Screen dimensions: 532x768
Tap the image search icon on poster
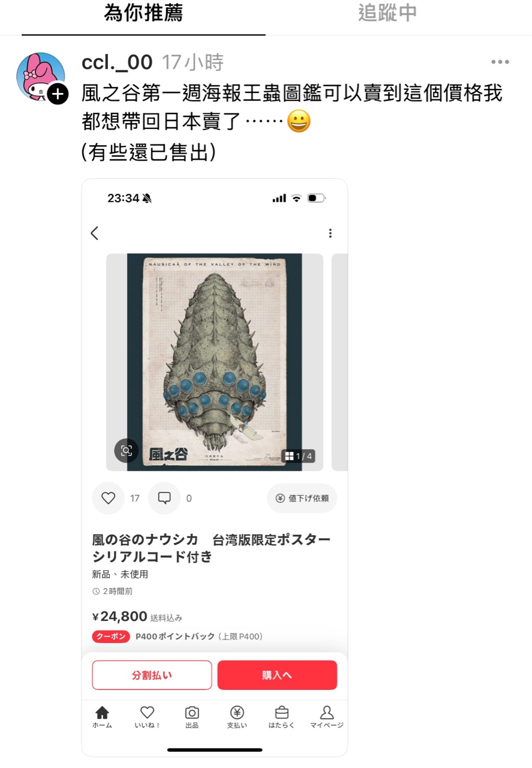(x=126, y=451)
